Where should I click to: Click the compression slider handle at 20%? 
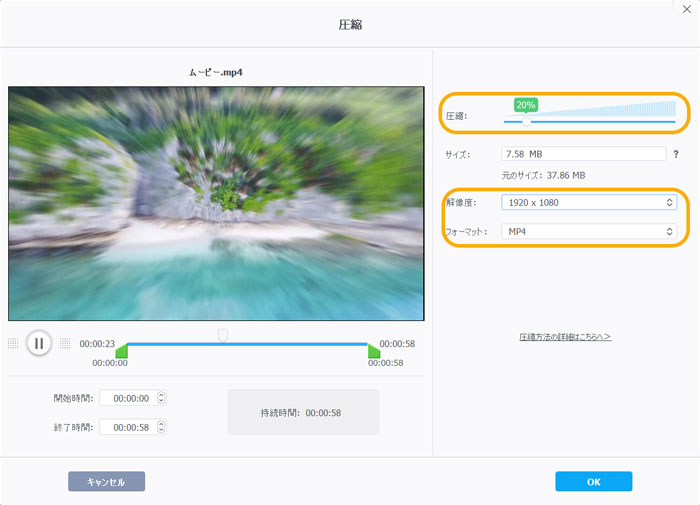pos(526,121)
